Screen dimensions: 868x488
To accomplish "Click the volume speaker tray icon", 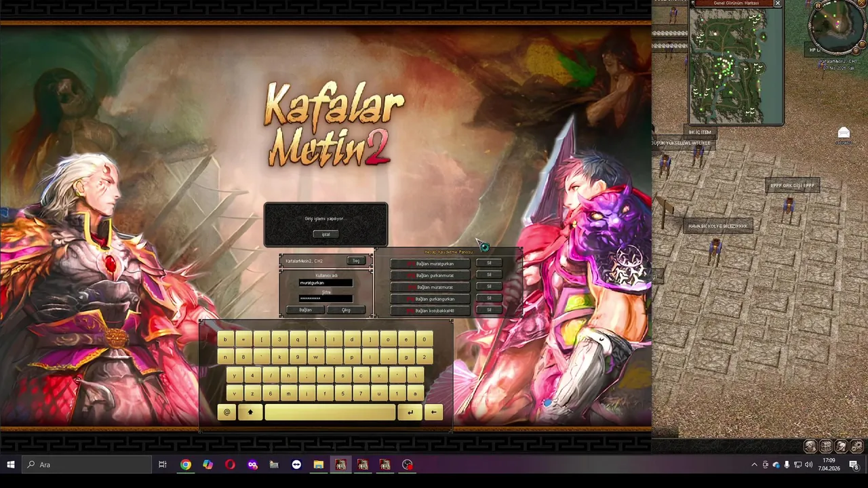I will tap(808, 464).
